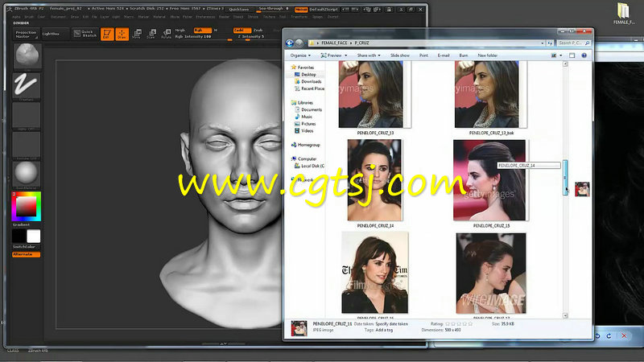
Task: Select the black SwitchColor swatch
Action: (x=19, y=236)
